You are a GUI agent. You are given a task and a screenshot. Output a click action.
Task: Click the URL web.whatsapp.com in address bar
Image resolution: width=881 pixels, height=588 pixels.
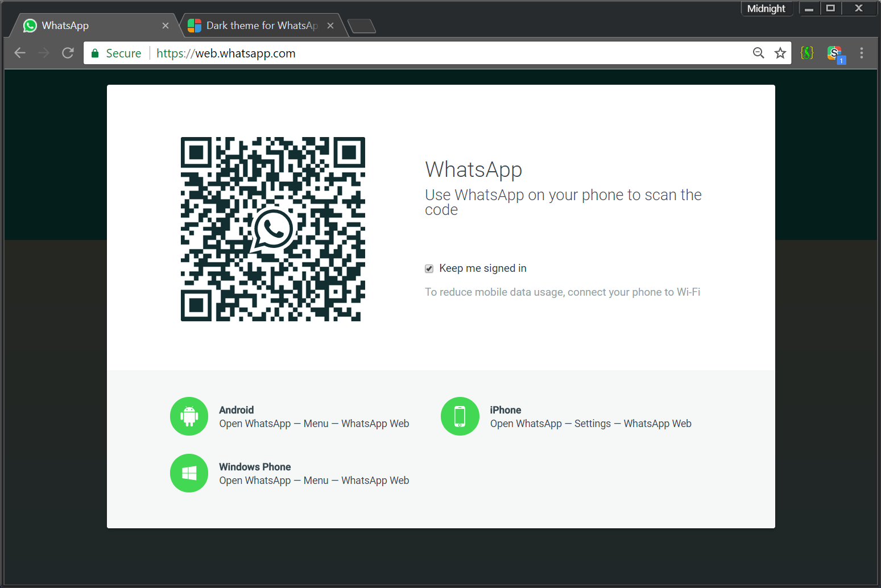(226, 53)
